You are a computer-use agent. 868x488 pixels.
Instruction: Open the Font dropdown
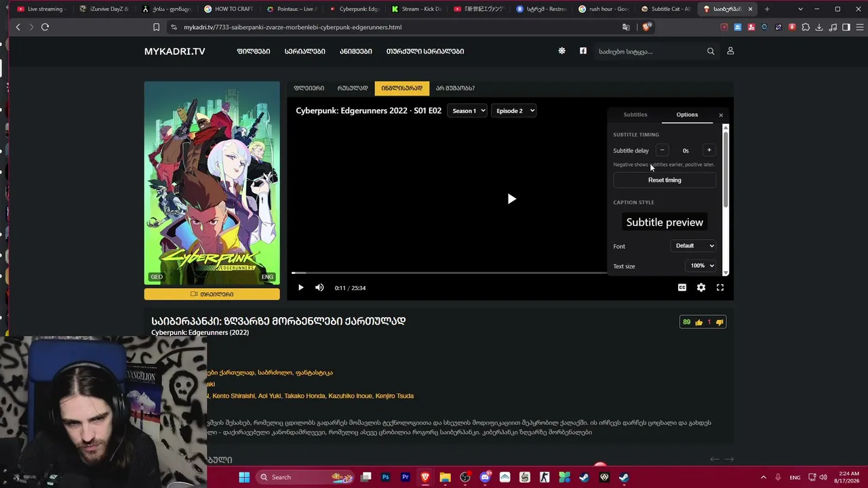(x=694, y=246)
